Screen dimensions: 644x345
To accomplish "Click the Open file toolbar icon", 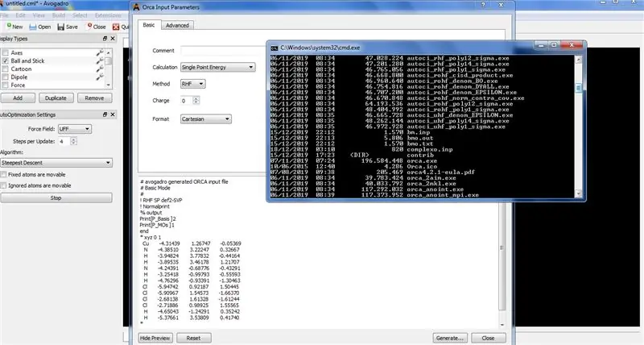I will [x=33, y=27].
